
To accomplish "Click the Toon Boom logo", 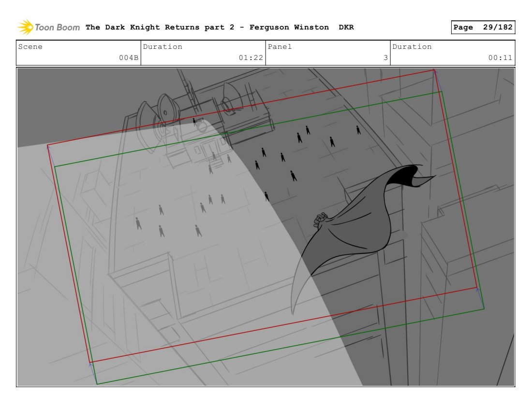I will coord(48,27).
